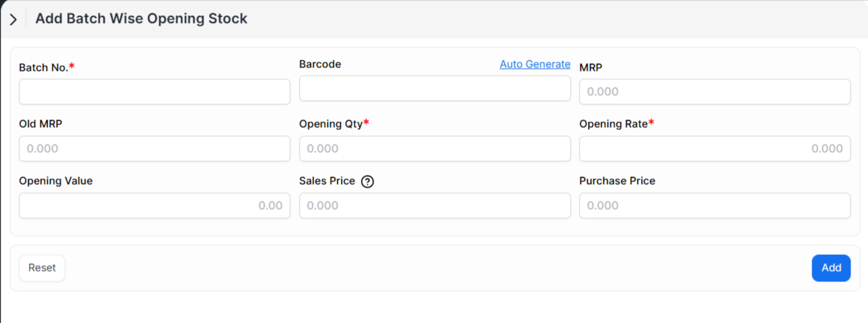Click the Add Batch Wise Opening Stock title
The height and width of the screenshot is (323, 868).
coord(141,19)
